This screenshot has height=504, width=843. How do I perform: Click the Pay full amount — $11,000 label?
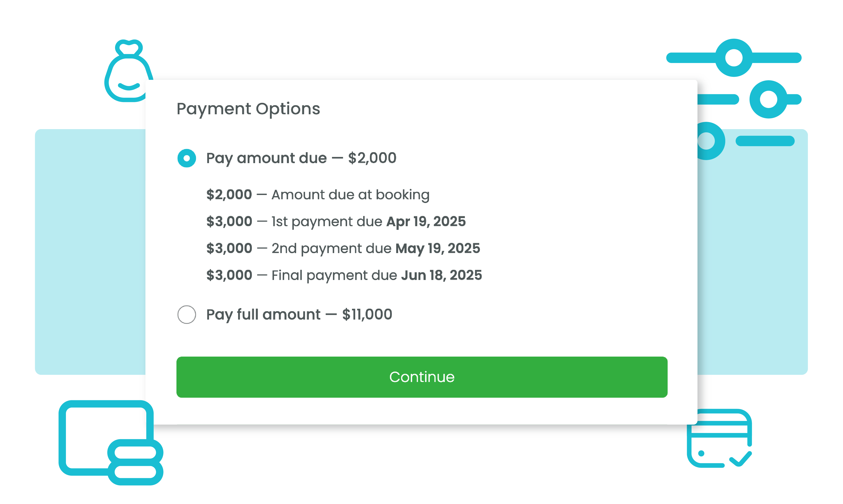click(x=299, y=314)
